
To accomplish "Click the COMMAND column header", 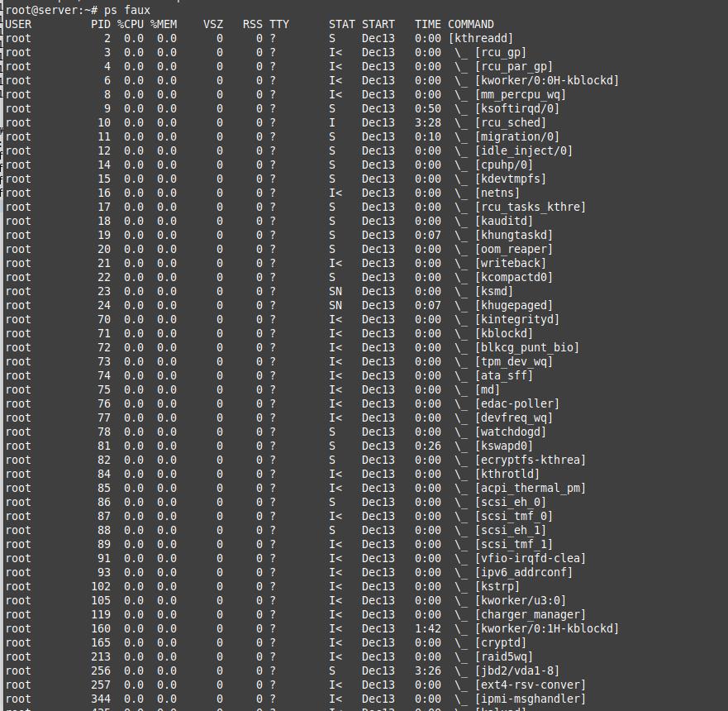I will coord(471,24).
